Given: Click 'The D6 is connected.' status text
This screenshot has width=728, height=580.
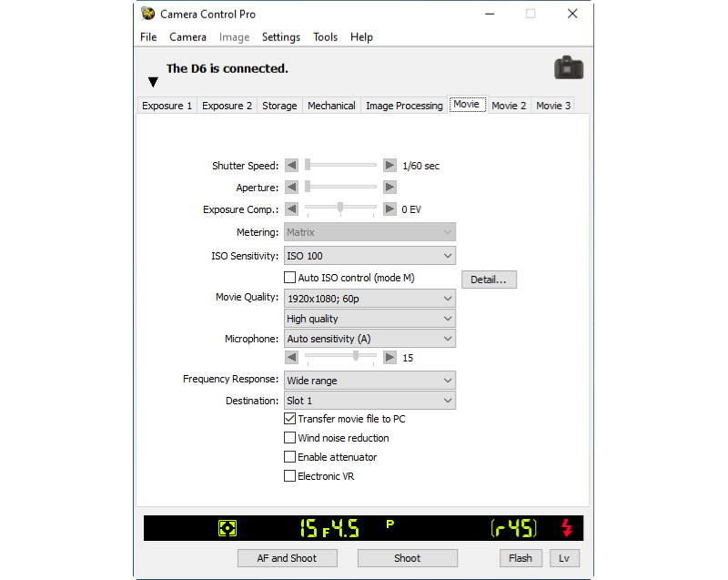Looking at the screenshot, I should tap(227, 68).
